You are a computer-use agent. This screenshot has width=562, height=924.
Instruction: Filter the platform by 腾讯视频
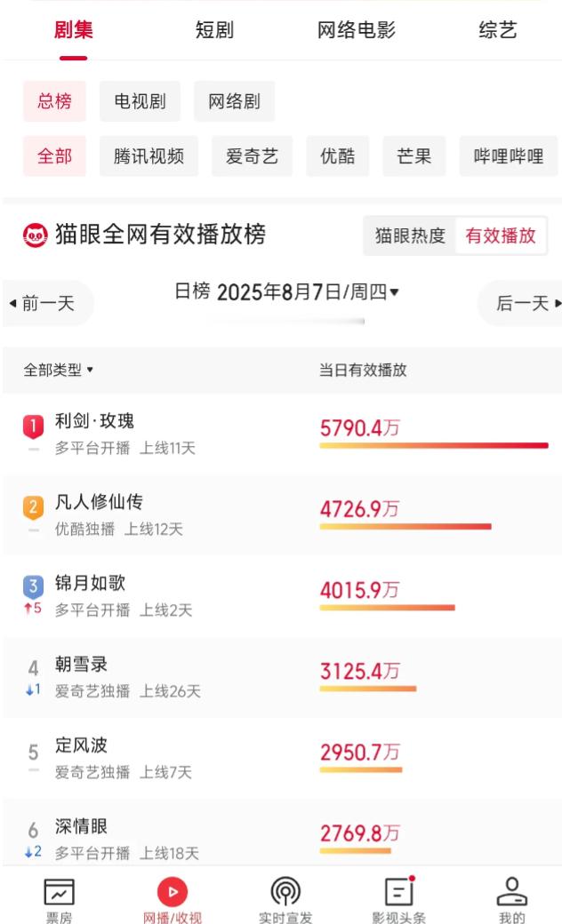point(149,156)
